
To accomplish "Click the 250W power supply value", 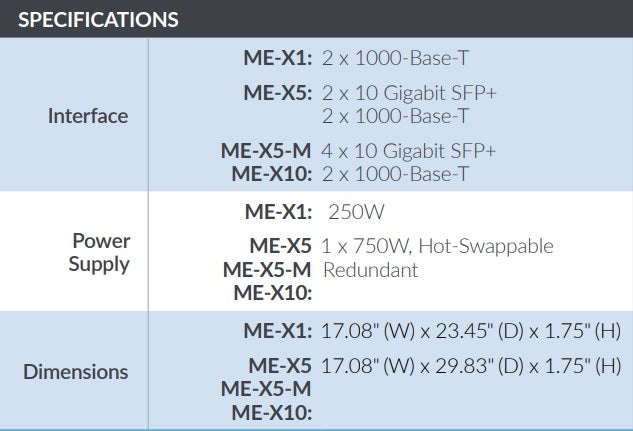I will point(356,212).
